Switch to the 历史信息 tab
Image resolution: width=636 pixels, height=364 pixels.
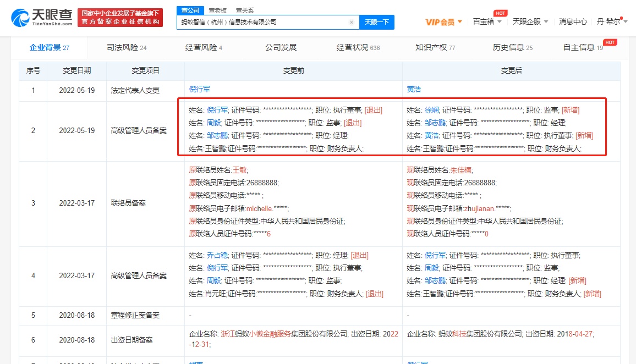point(513,47)
